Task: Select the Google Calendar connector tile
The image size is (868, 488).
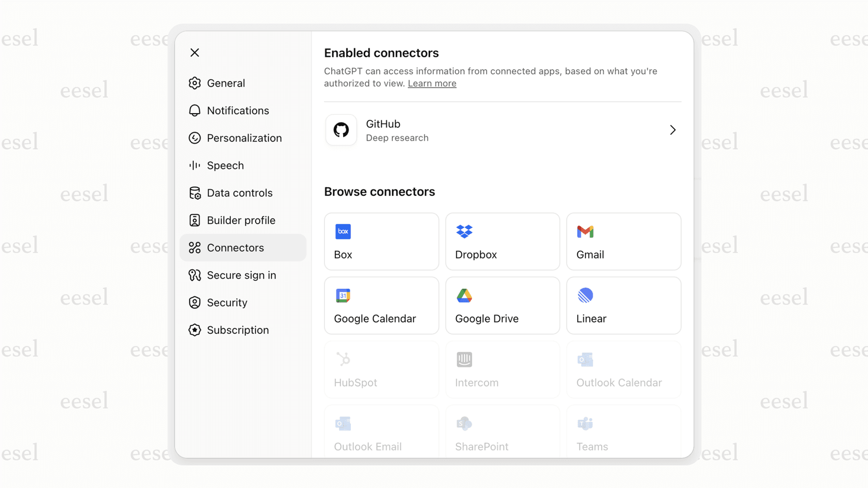Action: [381, 305]
